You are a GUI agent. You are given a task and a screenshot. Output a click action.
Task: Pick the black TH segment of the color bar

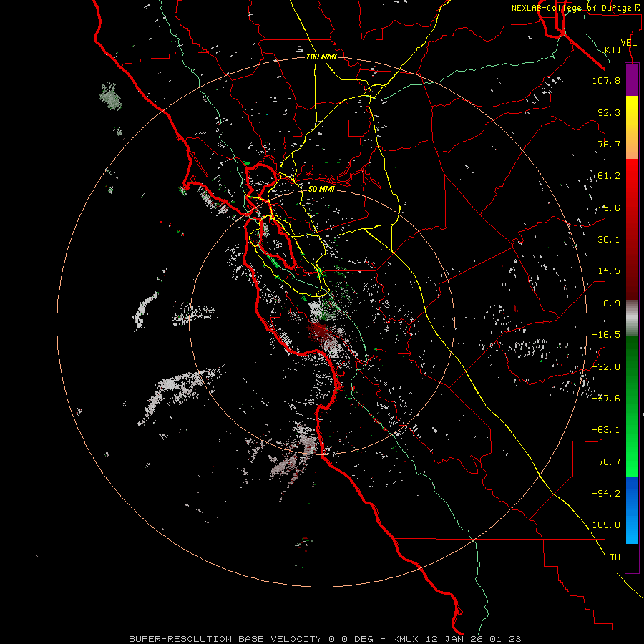[x=632, y=557]
